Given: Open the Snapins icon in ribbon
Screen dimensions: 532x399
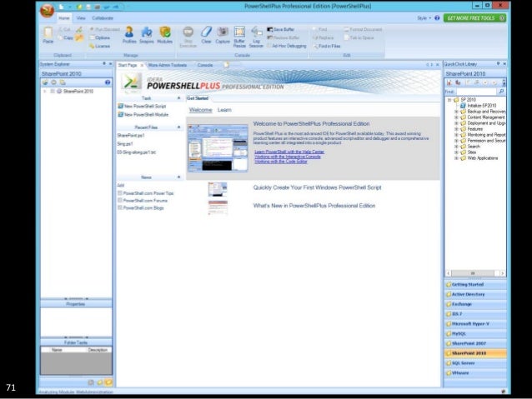Looking at the screenshot, I should [x=147, y=35].
